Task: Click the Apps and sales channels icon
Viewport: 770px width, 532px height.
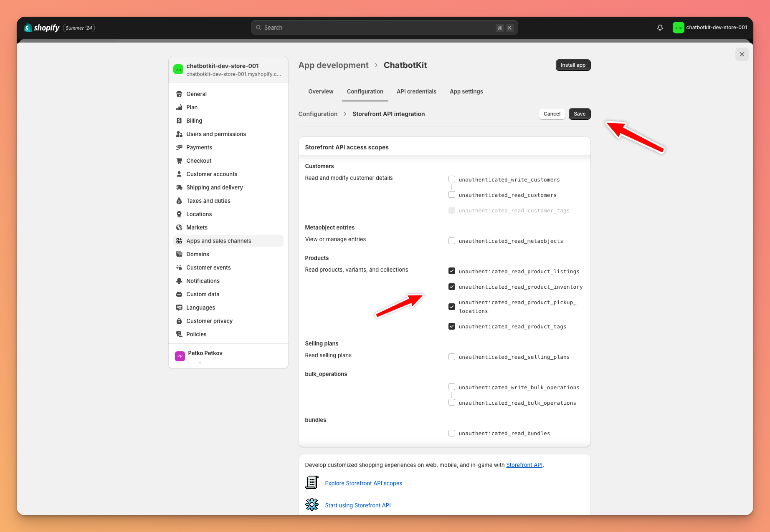Action: [x=179, y=241]
